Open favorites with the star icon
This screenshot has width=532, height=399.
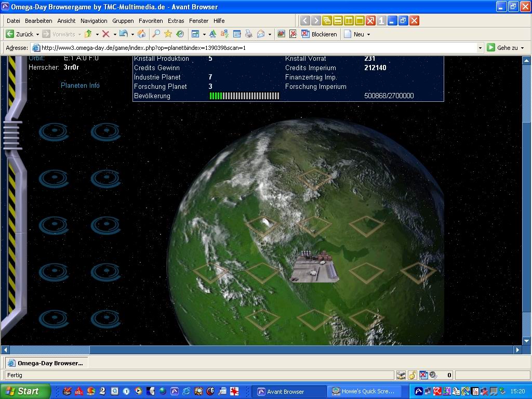click(x=168, y=34)
